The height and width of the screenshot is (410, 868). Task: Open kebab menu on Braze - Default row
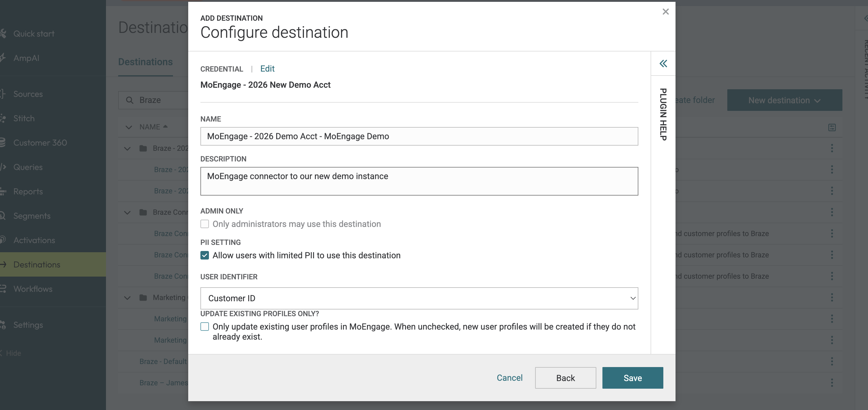(x=832, y=362)
